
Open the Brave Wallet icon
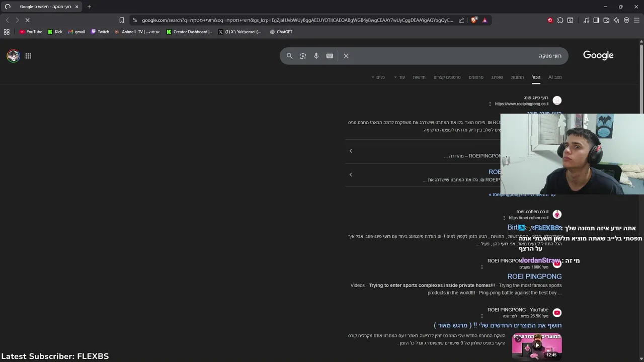[606, 20]
